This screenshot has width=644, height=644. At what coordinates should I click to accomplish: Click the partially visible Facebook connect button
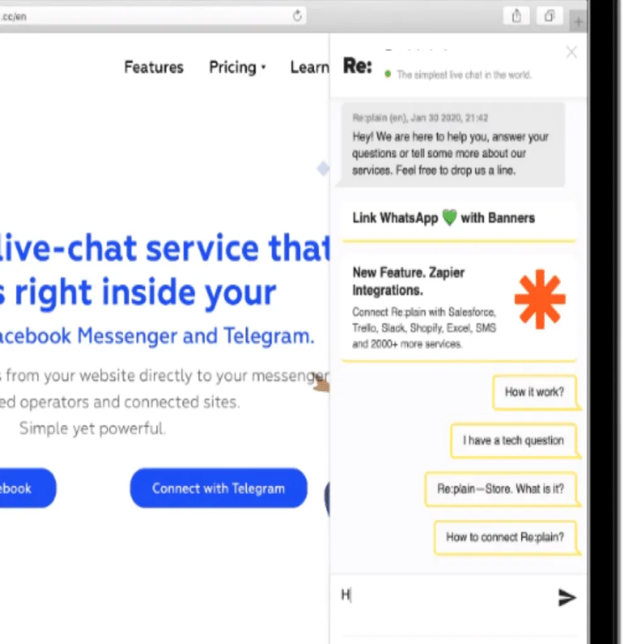point(26,488)
